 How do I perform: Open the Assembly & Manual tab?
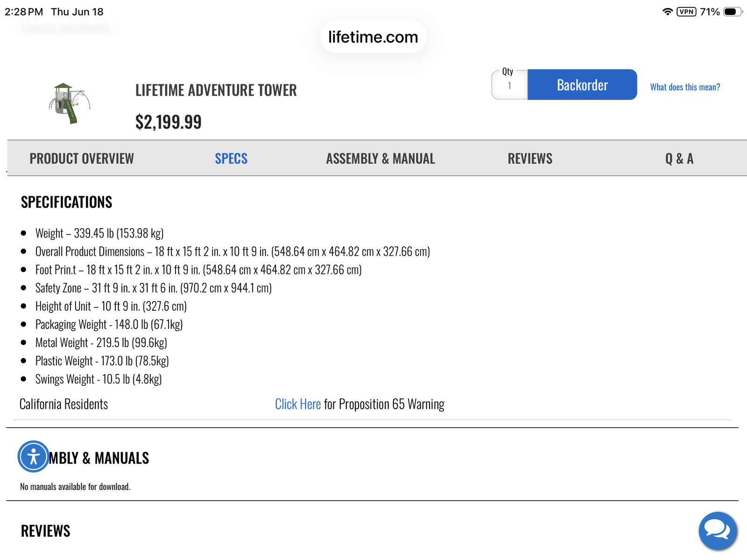(x=381, y=159)
